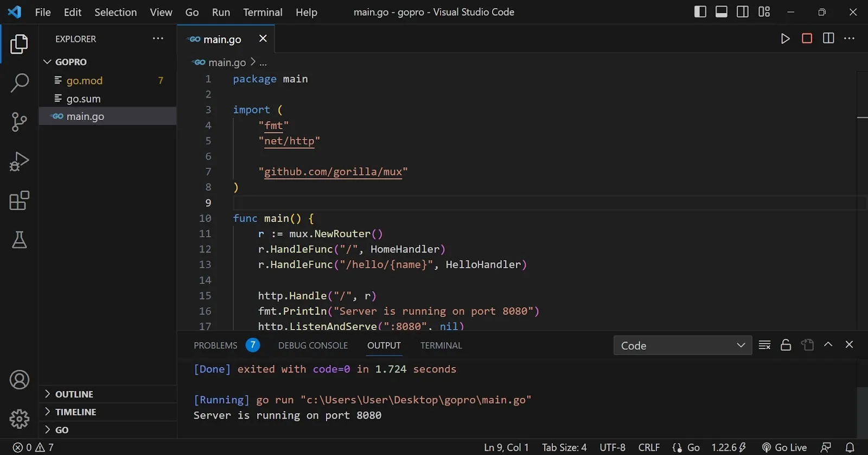
Task: Open the Source Control view
Action: pos(19,122)
